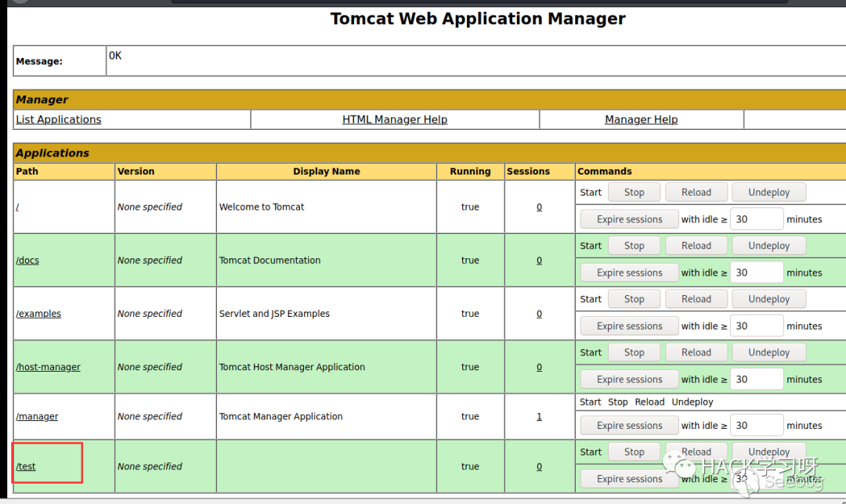Viewport: 846px width, 504px height.
Task: Undeploy the Tomcat Host Manager Application
Action: pos(768,352)
